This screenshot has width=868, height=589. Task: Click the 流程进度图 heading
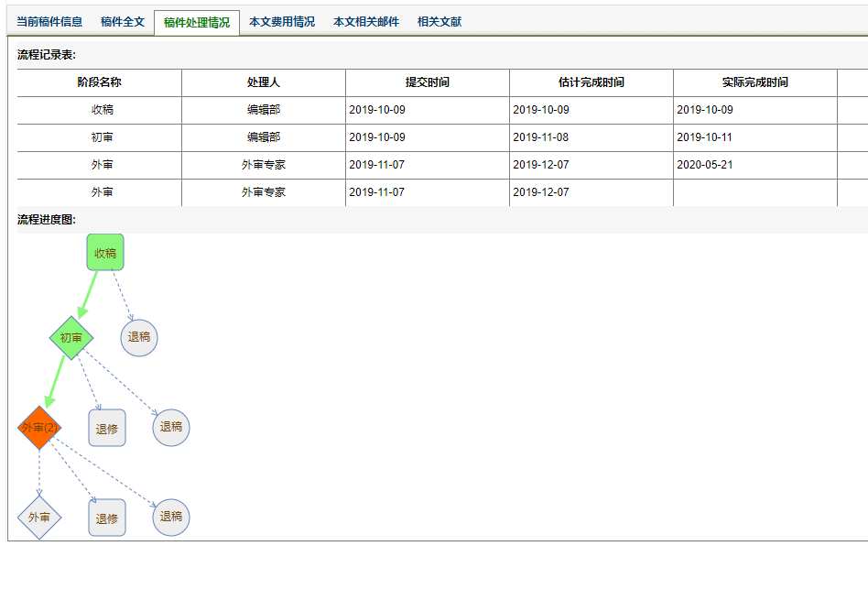pyautogui.click(x=47, y=220)
